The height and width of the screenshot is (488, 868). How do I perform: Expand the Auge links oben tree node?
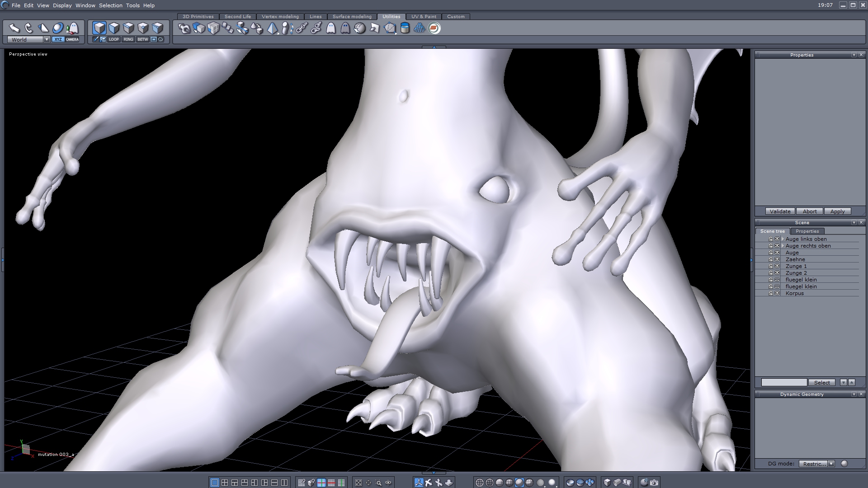tap(783, 239)
